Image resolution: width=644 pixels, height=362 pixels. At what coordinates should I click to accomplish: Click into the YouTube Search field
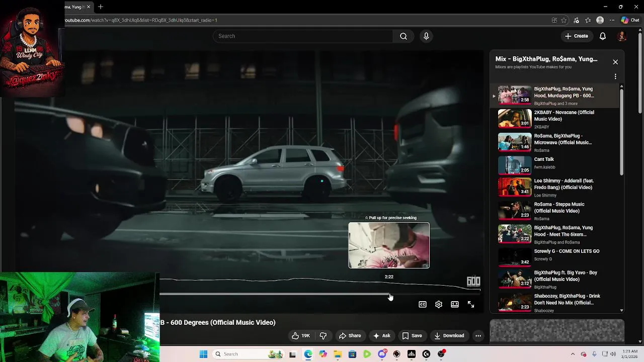tap(303, 36)
